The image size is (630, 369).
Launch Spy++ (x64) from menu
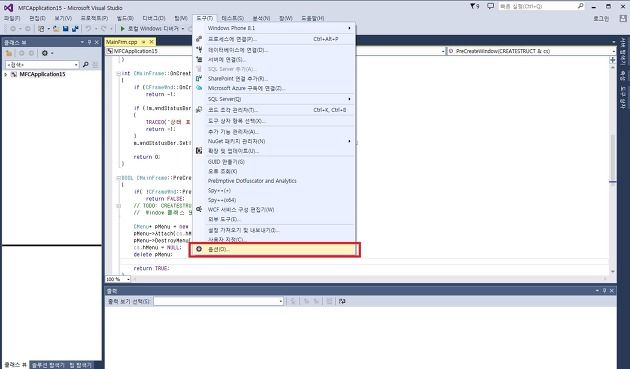[274, 200]
